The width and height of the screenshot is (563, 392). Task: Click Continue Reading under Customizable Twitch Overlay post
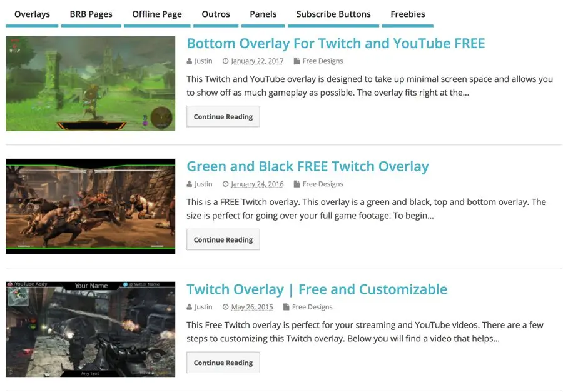223,363
